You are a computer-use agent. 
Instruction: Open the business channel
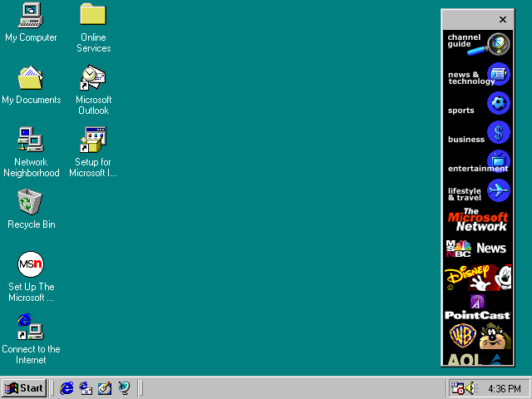477,135
